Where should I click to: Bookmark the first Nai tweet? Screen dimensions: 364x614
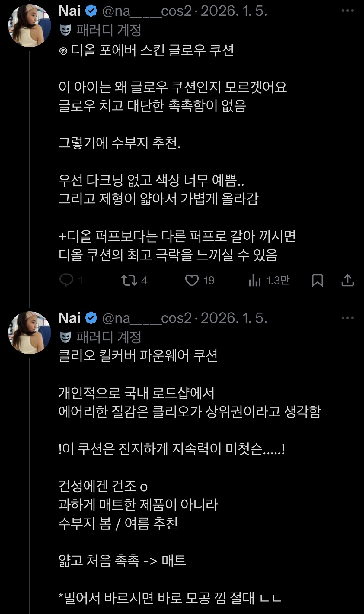tap(317, 280)
